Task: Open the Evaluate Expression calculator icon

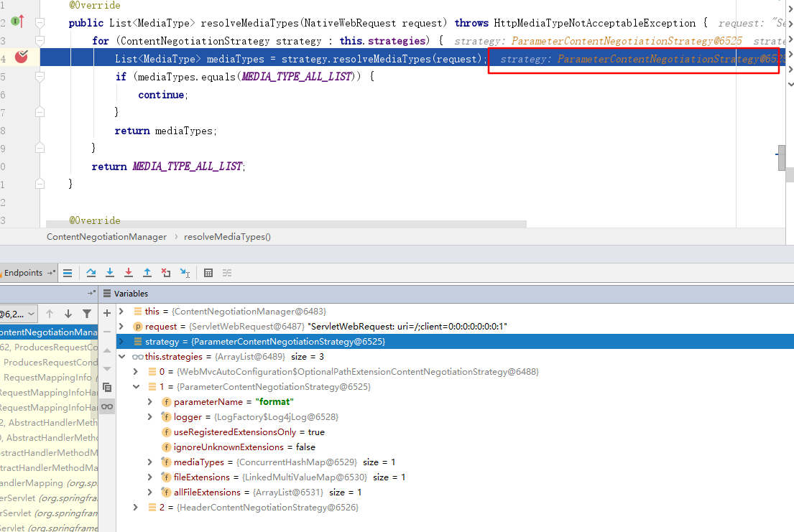Action: coord(208,273)
